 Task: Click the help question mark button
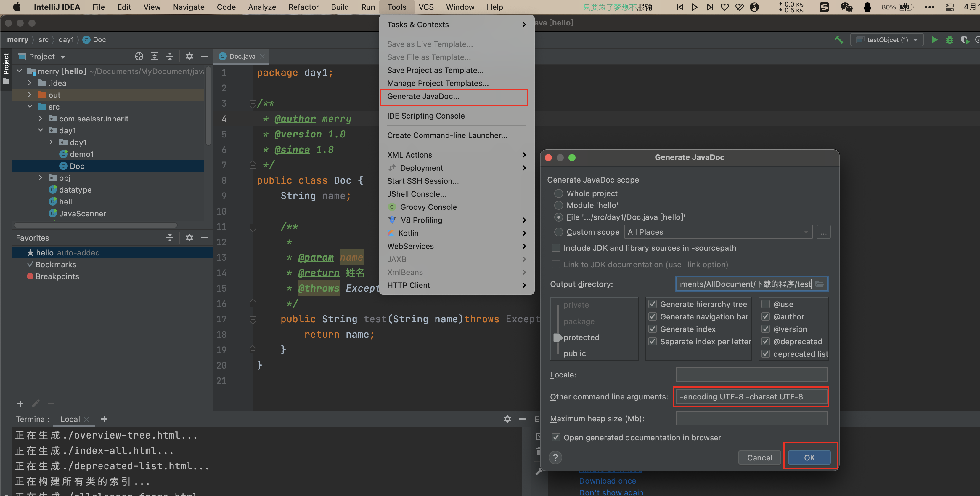[x=555, y=457]
